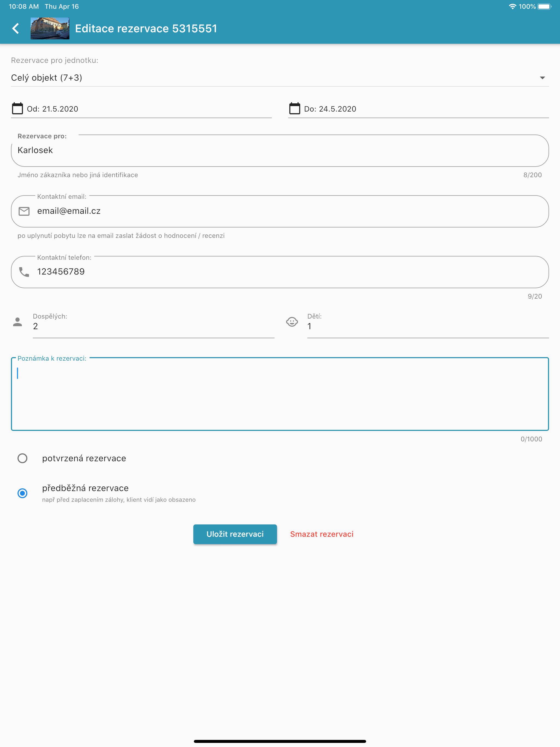
Task: Focus the Rezervace pro name field
Action: (x=280, y=151)
